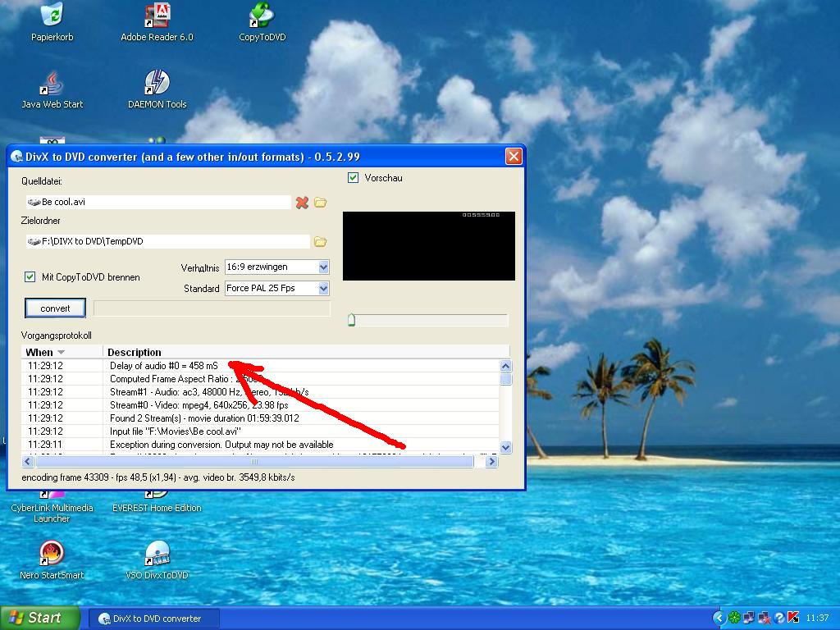
Task: Click the status text 'encoding frame 43309'
Action: (x=158, y=477)
